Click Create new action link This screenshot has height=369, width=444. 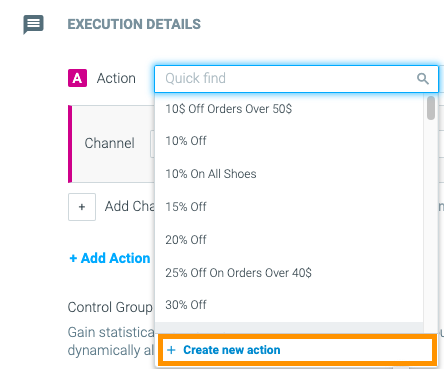231,350
